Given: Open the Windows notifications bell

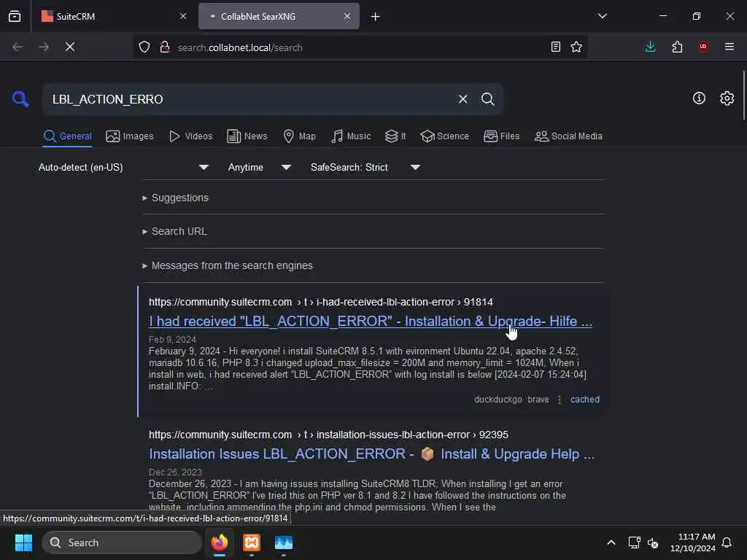Looking at the screenshot, I should click(727, 542).
